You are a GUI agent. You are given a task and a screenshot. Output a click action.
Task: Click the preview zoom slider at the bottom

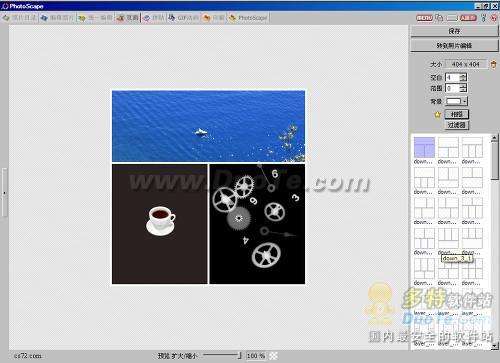[x=222, y=356]
